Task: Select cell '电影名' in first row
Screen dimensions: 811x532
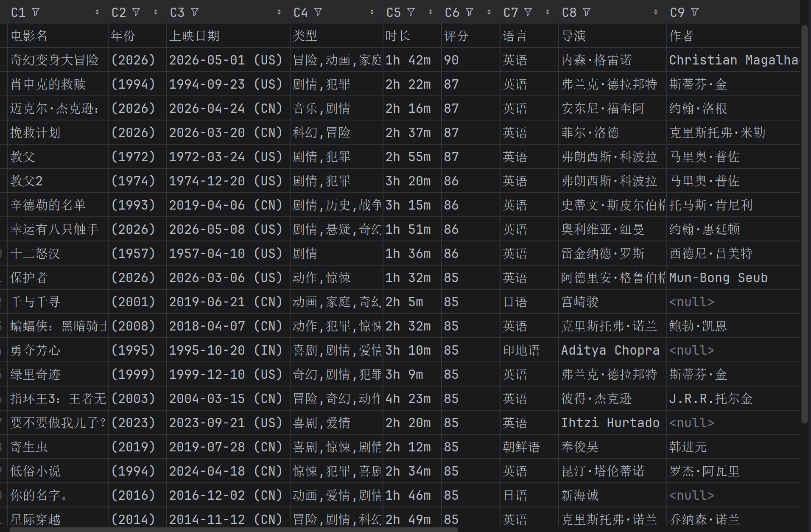Action: click(x=58, y=36)
